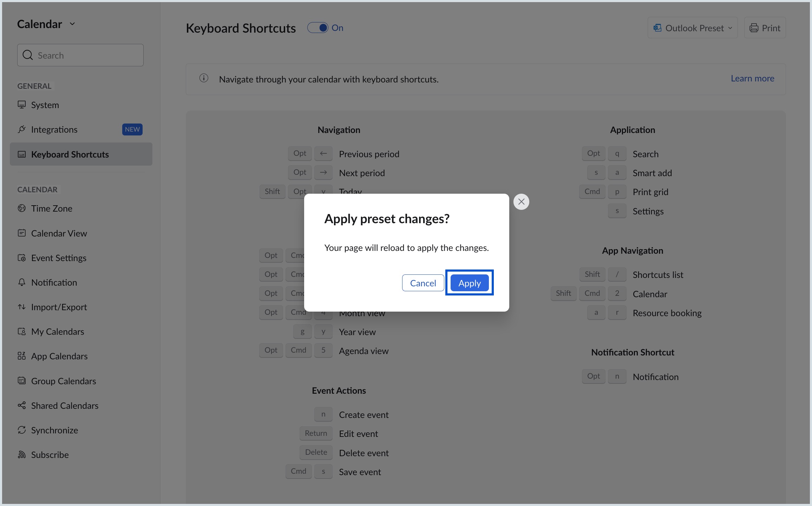Click the Synchronize refresh icon

pyautogui.click(x=22, y=430)
